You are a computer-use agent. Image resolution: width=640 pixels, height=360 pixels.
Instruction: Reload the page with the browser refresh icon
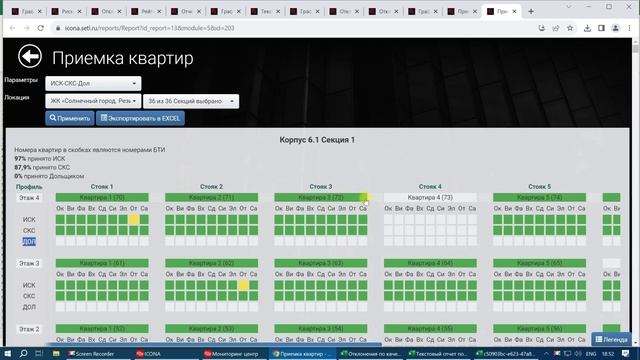pos(40,28)
